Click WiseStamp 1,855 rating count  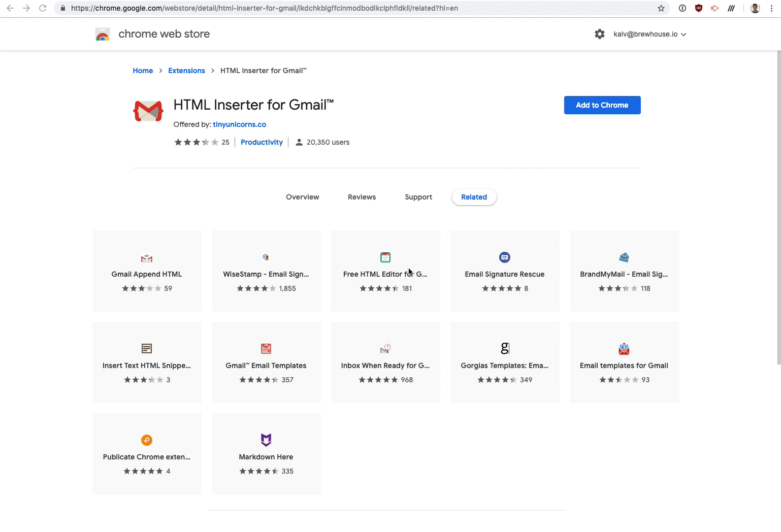click(287, 288)
